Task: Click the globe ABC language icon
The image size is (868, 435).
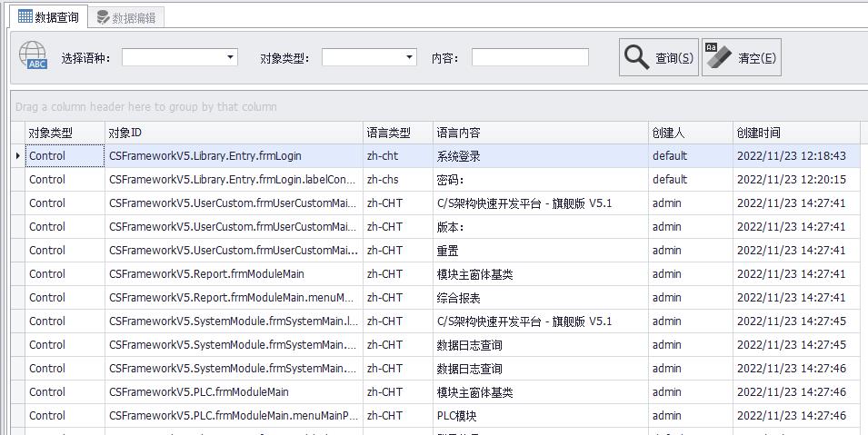Action: 33,56
